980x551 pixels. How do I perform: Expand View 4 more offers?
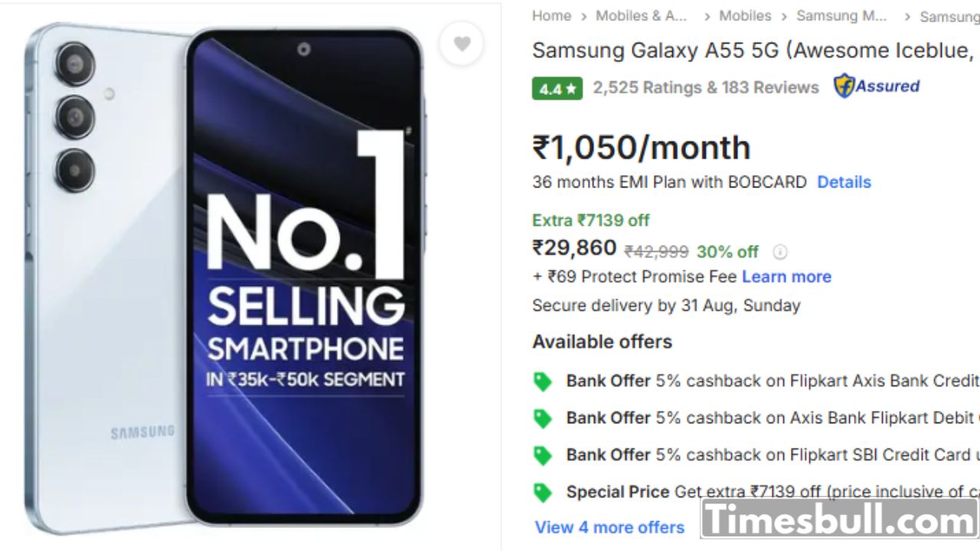pyautogui.click(x=609, y=527)
